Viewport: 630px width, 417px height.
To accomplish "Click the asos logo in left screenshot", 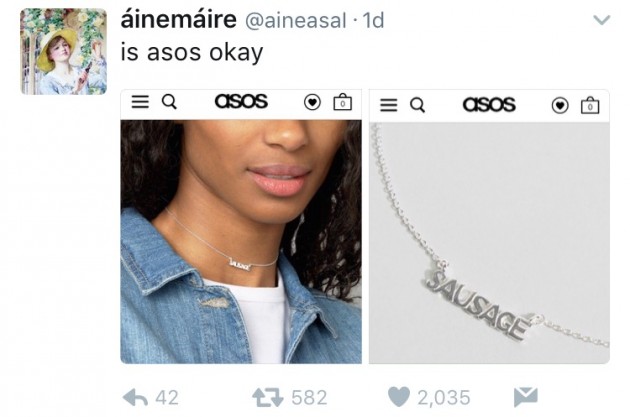I will [241, 101].
